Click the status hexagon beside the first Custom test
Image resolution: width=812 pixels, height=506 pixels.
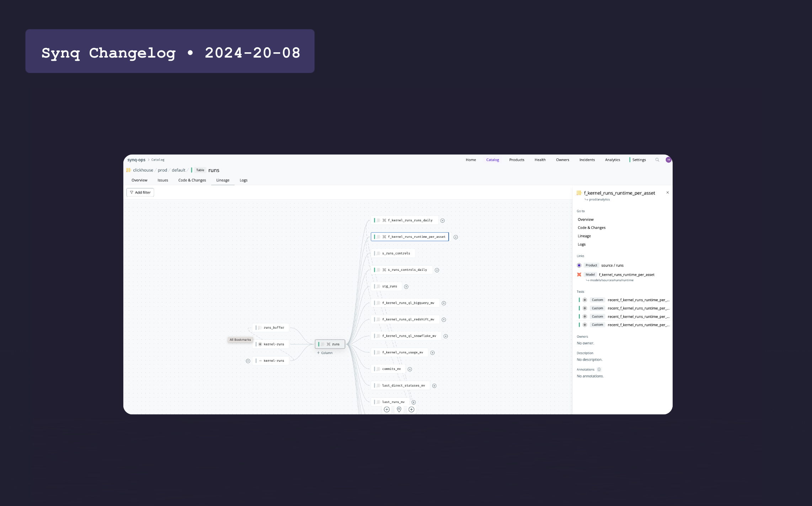[585, 300]
